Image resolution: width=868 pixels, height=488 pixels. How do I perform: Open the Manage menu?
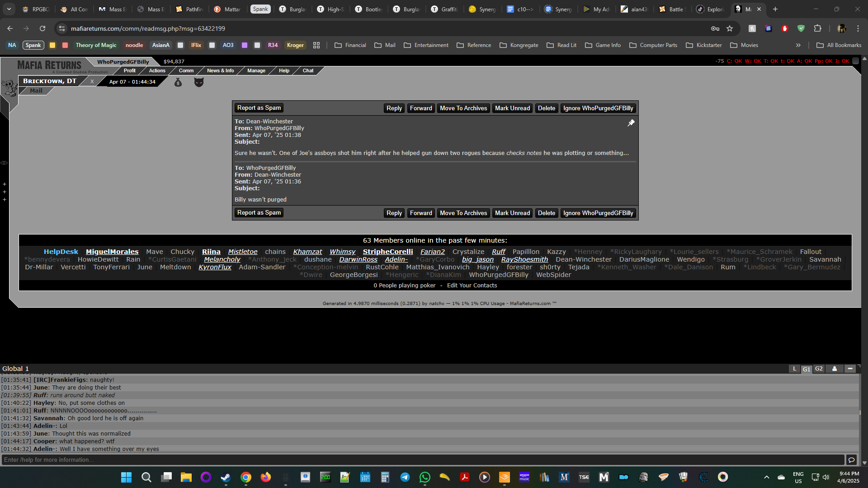256,70
